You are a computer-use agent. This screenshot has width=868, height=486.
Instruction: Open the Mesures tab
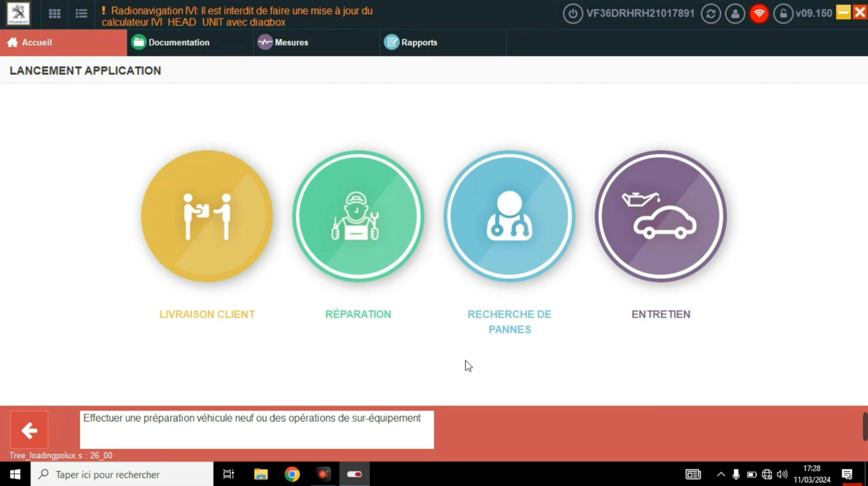pyautogui.click(x=291, y=42)
